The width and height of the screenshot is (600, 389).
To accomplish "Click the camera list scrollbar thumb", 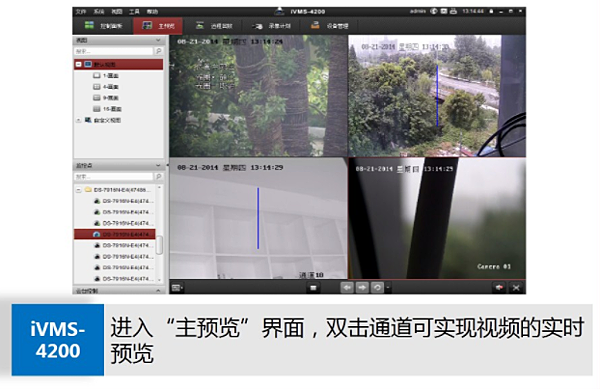I will click(x=160, y=245).
